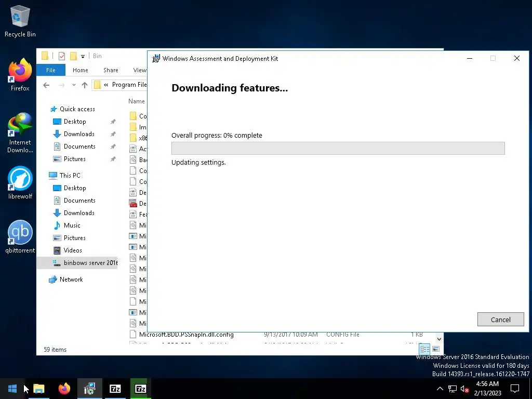Open the Home ribbon tab in Explorer
Image resolution: width=532 pixels, height=399 pixels.
[81, 70]
